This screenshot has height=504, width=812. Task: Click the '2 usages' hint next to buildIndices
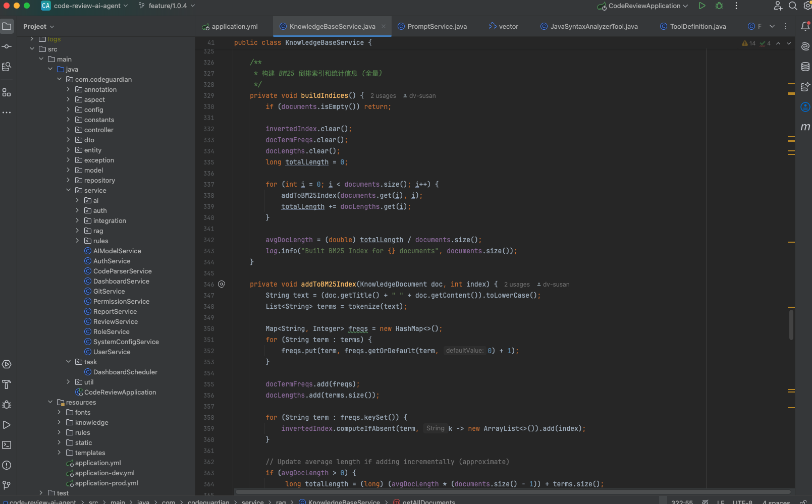coord(383,96)
